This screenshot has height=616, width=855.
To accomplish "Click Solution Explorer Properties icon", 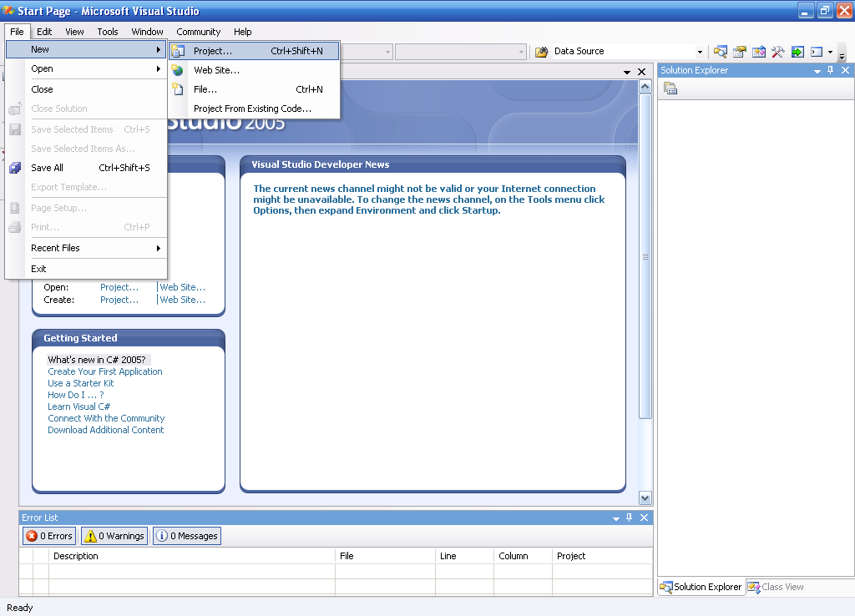I will 670,88.
